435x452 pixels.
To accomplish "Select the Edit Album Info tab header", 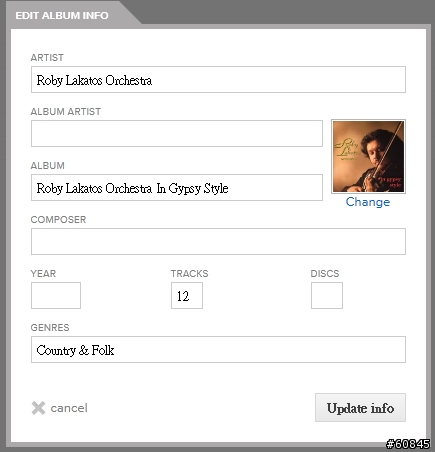I will (62, 16).
